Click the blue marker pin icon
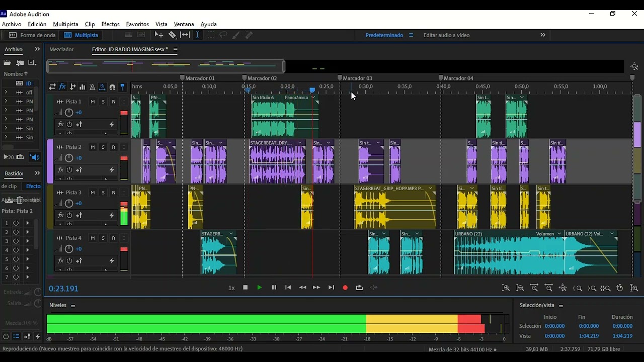This screenshot has width=644, height=362. click(x=122, y=86)
